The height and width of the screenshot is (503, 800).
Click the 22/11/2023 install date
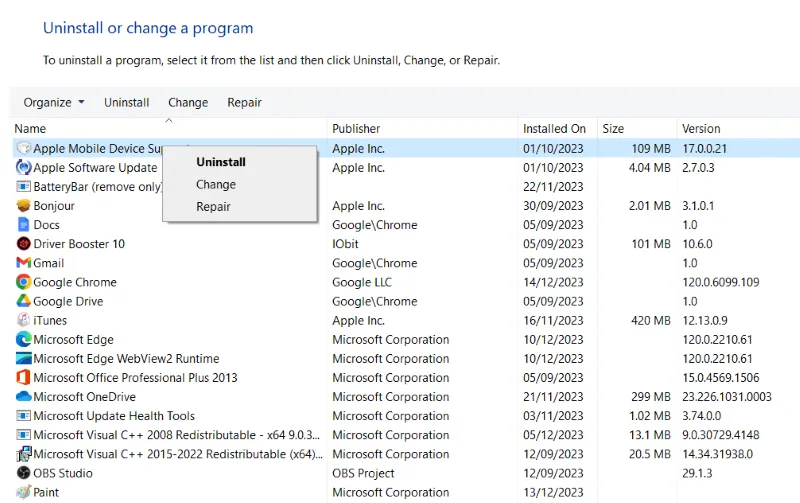(x=553, y=187)
